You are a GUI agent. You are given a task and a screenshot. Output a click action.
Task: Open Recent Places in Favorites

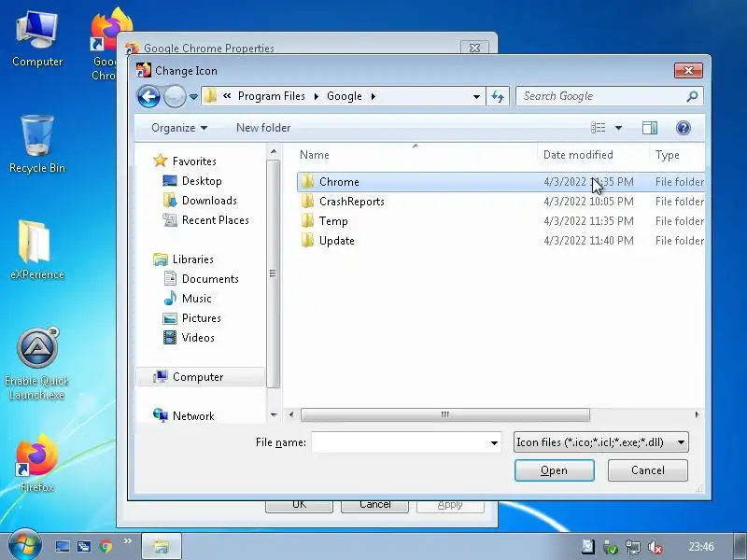click(x=216, y=220)
